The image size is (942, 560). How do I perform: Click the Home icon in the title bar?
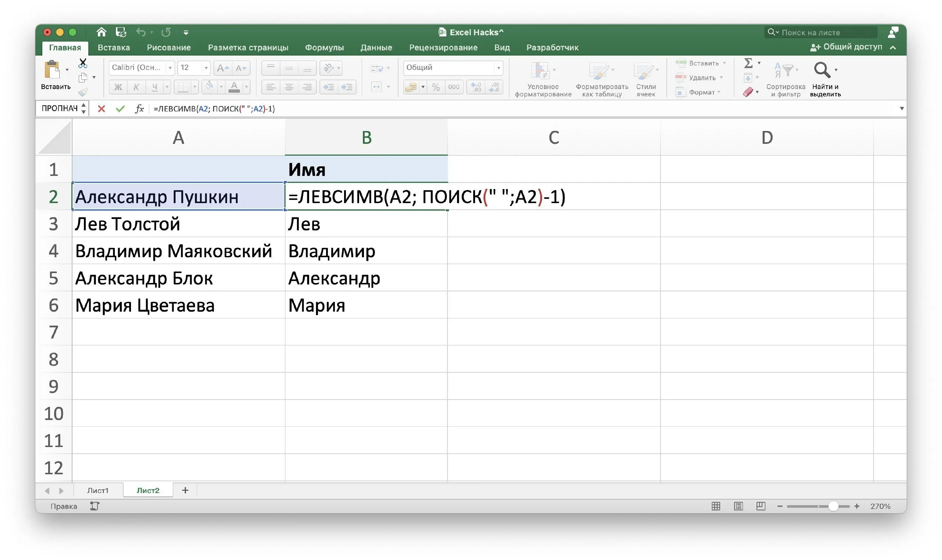(x=101, y=32)
